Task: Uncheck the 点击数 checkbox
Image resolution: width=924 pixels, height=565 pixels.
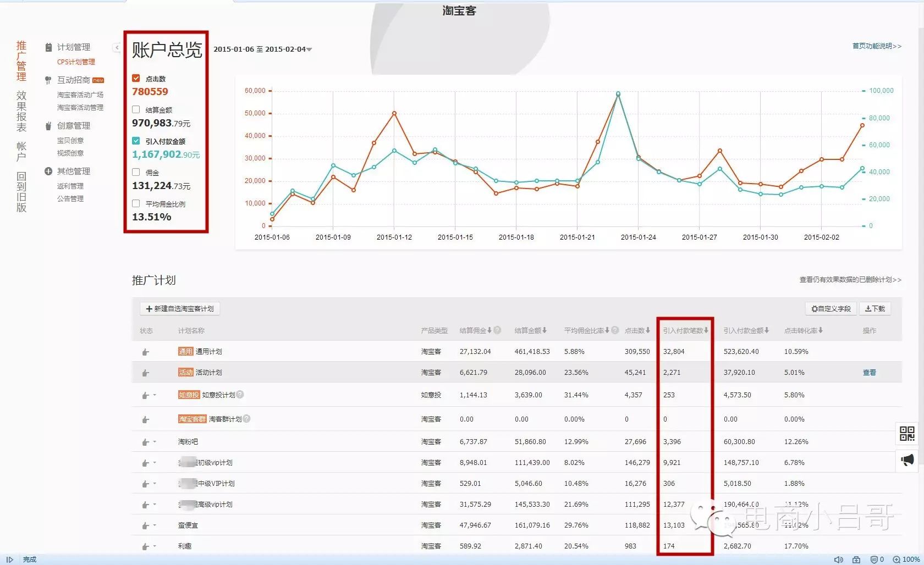Action: (x=136, y=79)
